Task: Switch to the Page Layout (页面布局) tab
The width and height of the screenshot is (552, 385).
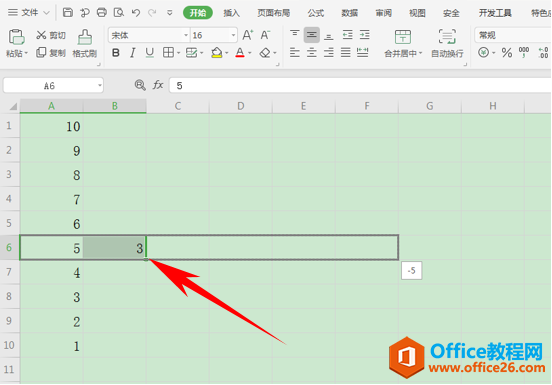Action: point(274,13)
